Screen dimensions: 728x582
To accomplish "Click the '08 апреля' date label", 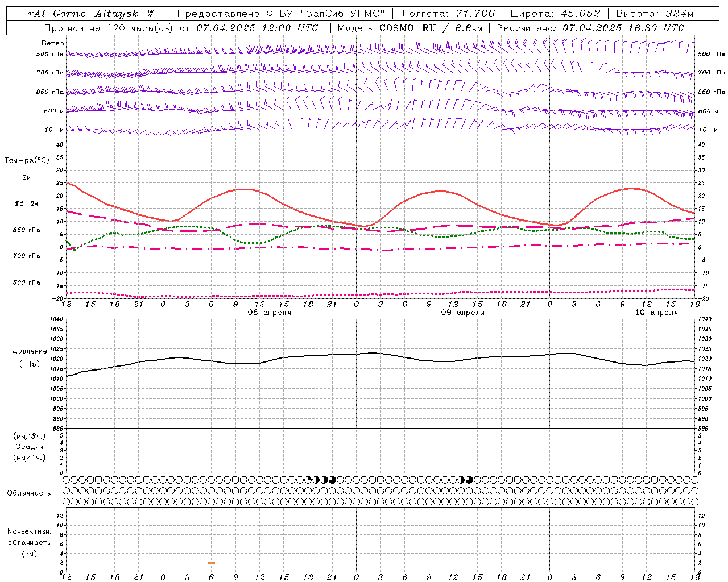I will pos(269,313).
